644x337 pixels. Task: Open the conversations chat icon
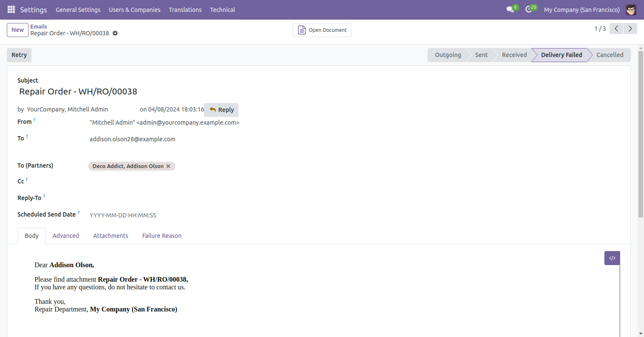(x=510, y=9)
